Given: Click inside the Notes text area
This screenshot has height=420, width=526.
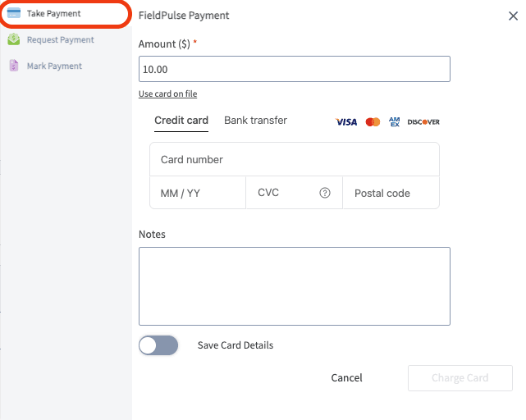Looking at the screenshot, I should coord(294,286).
